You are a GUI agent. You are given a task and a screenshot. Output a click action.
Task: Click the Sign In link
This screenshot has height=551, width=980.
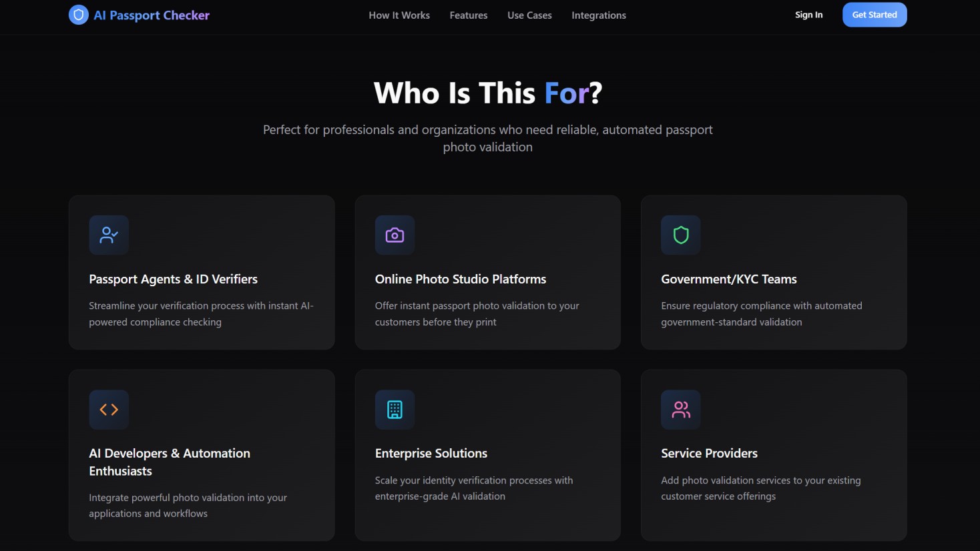point(808,15)
